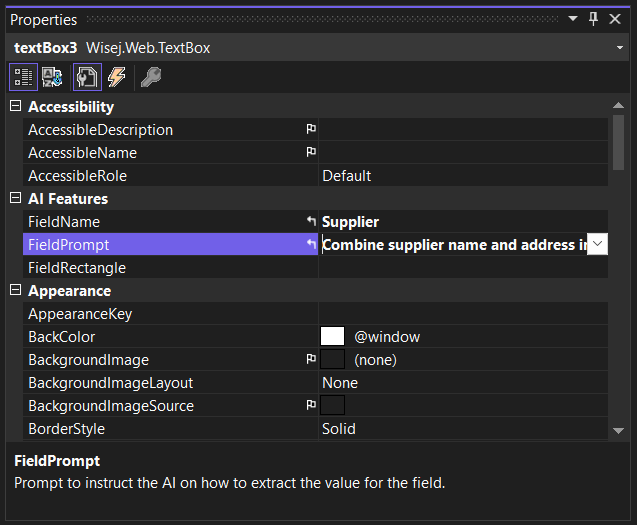Screen dimensions: 637x525
Task: Click the AccessibleName localizable flag icon
Action: point(311,152)
